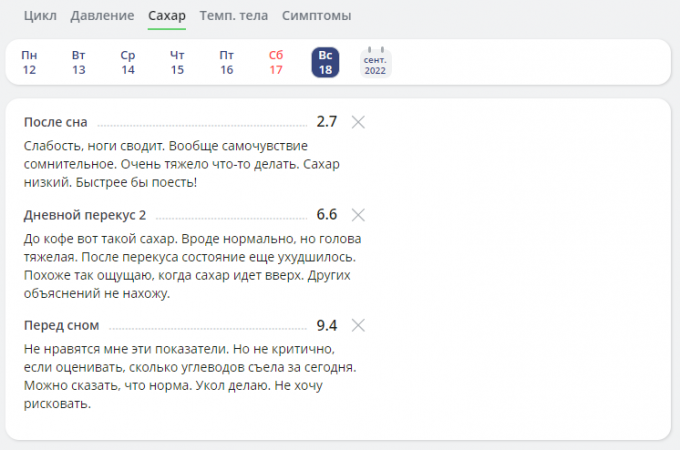Select Monday Пн 12 in week strip
Image resolution: width=680 pixels, height=450 pixels.
pyautogui.click(x=29, y=62)
